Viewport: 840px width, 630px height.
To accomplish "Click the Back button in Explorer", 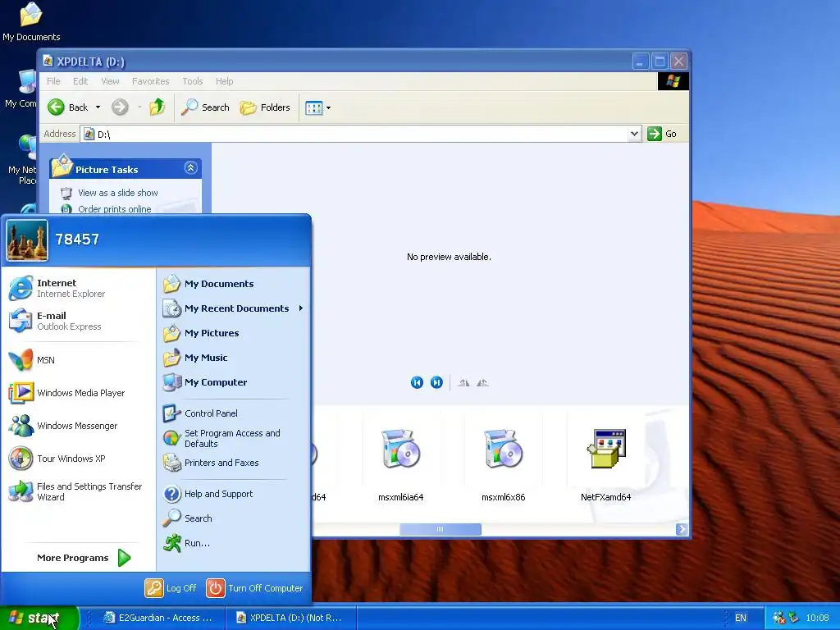I will (67, 107).
